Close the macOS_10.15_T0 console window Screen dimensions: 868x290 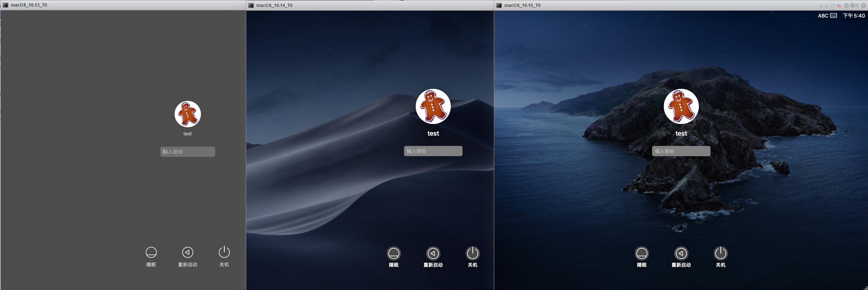(x=863, y=5)
